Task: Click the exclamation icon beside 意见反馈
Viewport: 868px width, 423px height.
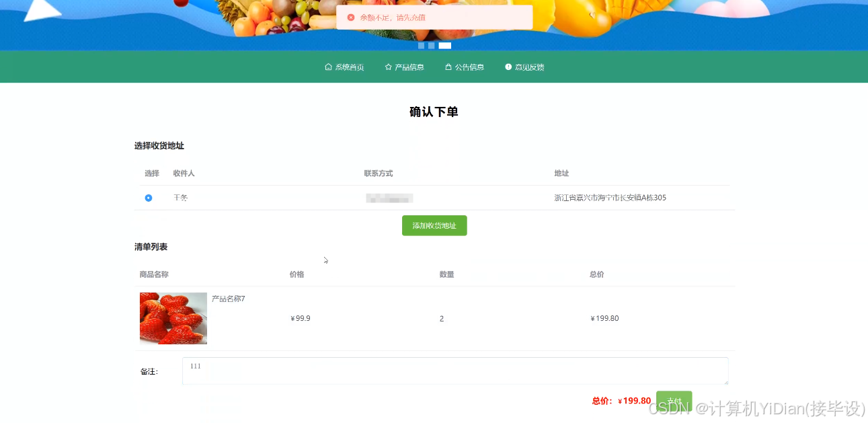Action: click(508, 67)
